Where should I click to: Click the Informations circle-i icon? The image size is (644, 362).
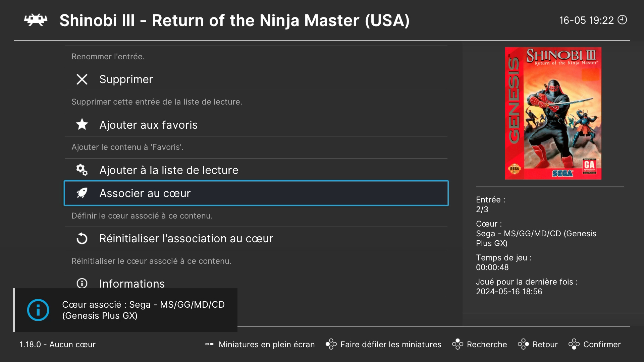(x=82, y=283)
